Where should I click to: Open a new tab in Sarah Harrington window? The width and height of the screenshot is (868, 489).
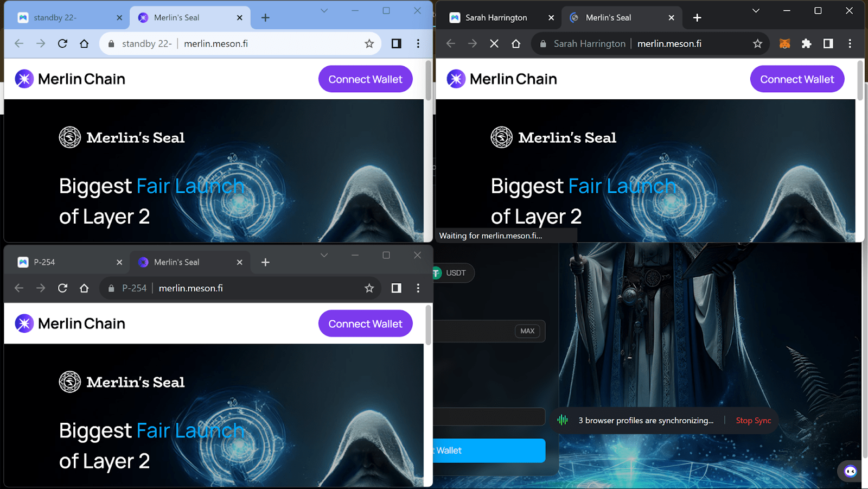click(x=697, y=18)
